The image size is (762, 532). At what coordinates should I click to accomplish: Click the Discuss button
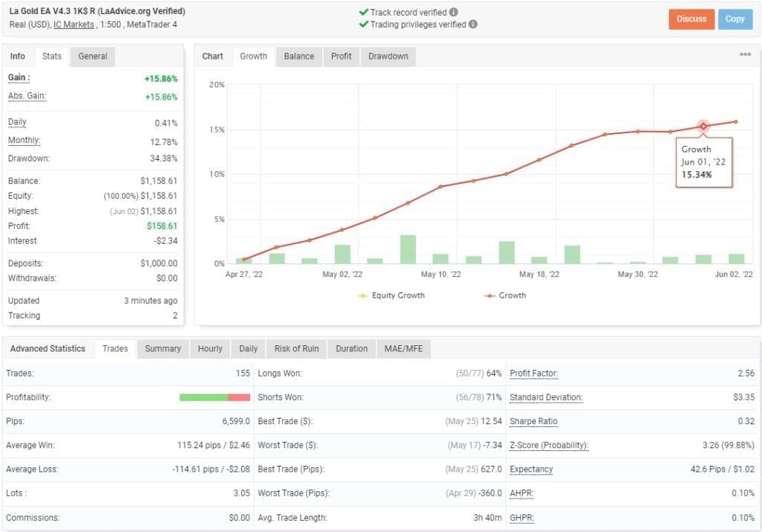click(692, 19)
